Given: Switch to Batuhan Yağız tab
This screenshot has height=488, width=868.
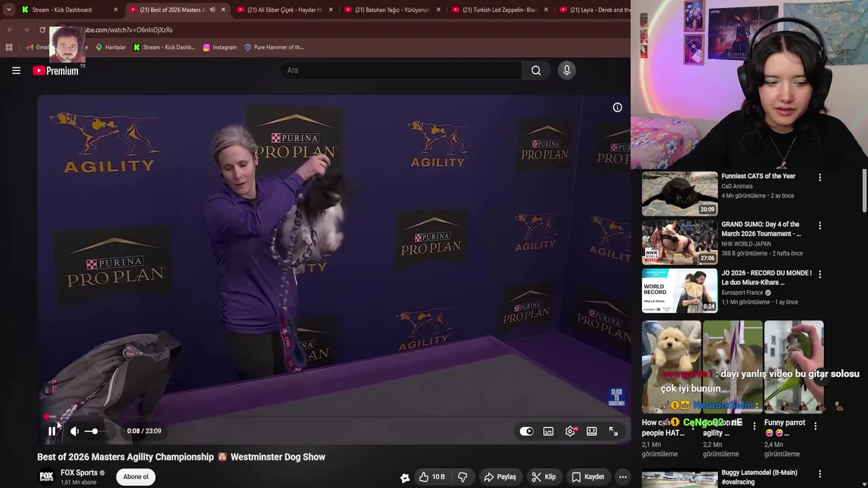Looking at the screenshot, I should coord(392,9).
